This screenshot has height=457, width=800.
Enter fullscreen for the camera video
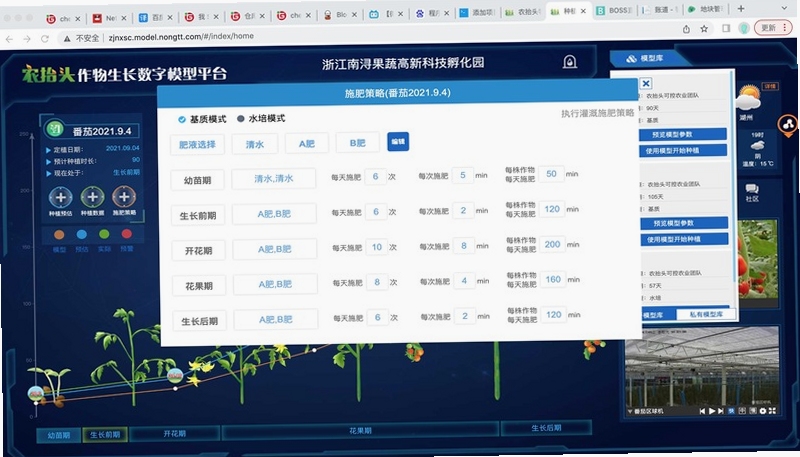click(772, 411)
